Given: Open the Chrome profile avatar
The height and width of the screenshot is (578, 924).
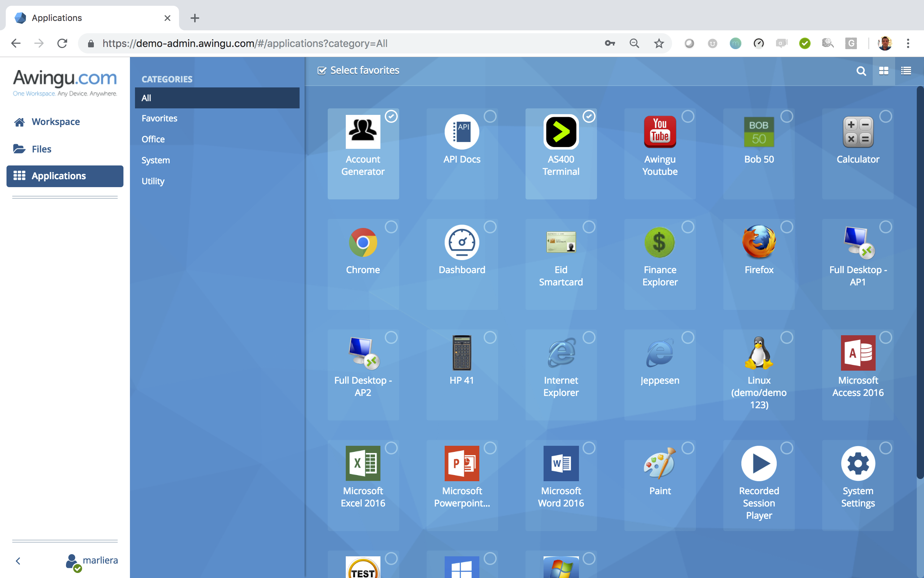Looking at the screenshot, I should point(885,43).
